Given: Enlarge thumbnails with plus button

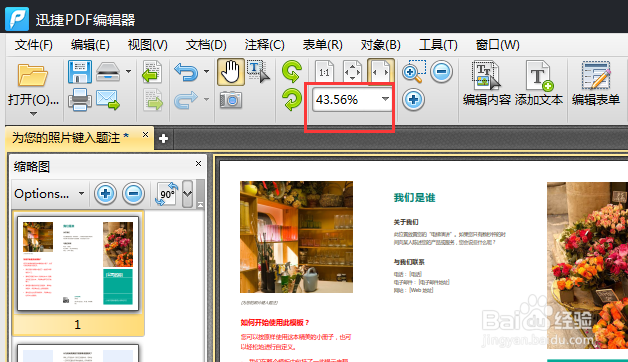Looking at the screenshot, I should [x=105, y=194].
